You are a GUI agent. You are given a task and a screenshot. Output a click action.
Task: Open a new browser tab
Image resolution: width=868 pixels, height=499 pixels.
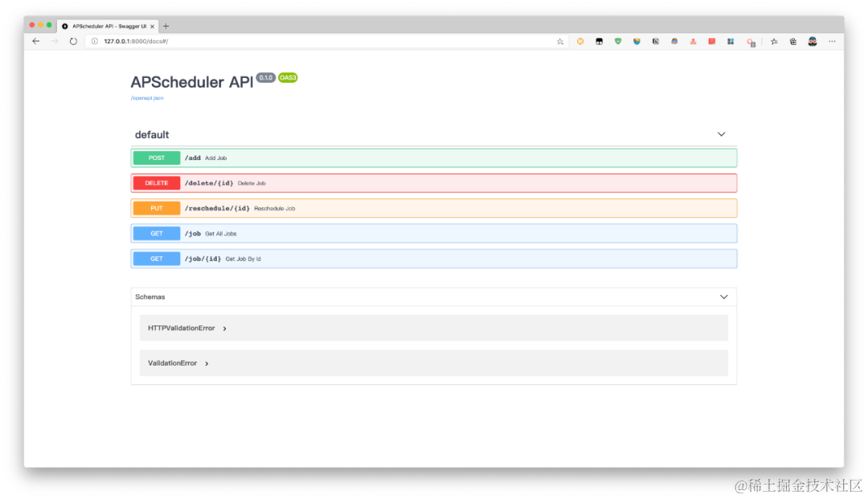[166, 26]
